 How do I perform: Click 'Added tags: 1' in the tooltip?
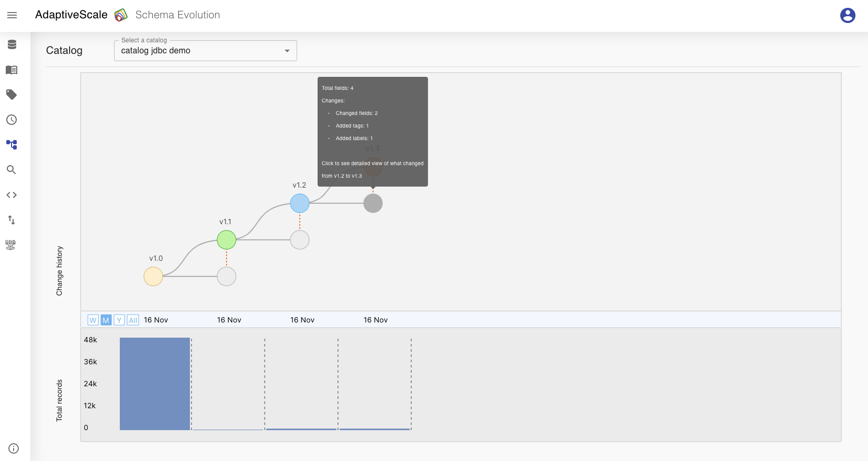352,126
